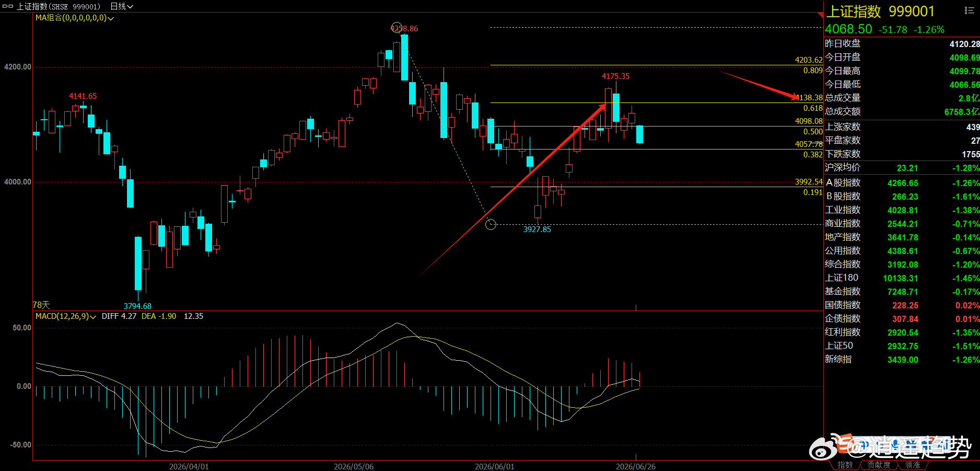Click the 2026/04/01 date on the axis

pyautogui.click(x=189, y=466)
